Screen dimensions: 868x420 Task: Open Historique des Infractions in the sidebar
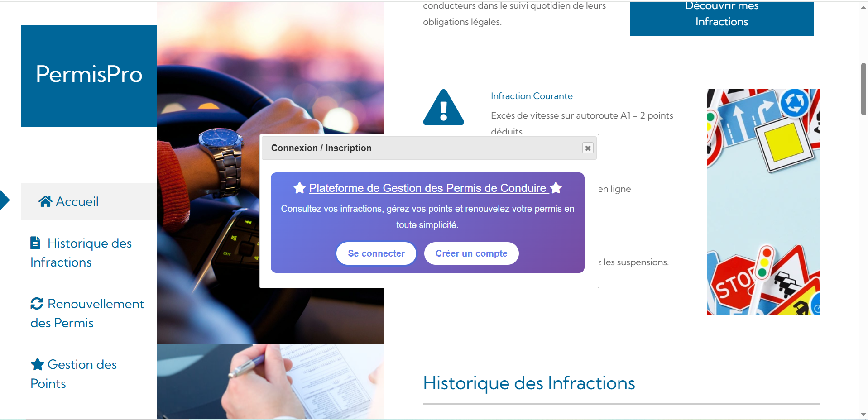coord(82,253)
